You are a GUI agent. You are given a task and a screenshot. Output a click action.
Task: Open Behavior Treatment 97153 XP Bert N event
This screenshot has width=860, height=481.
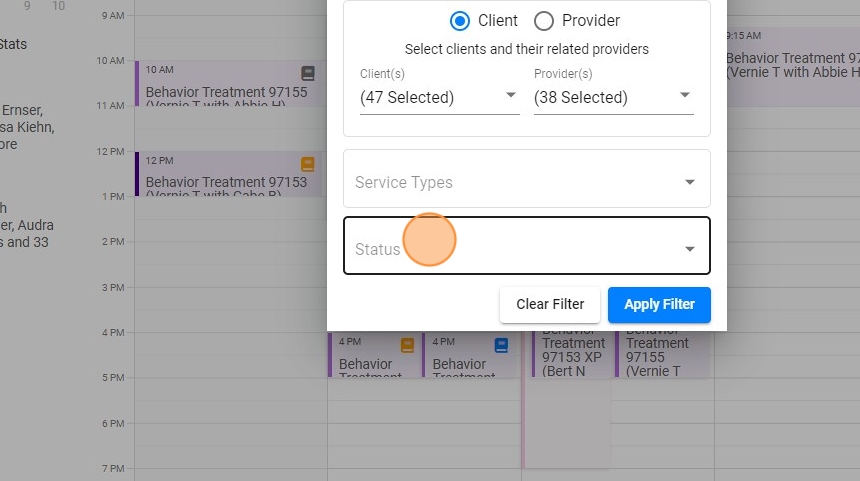(x=573, y=350)
